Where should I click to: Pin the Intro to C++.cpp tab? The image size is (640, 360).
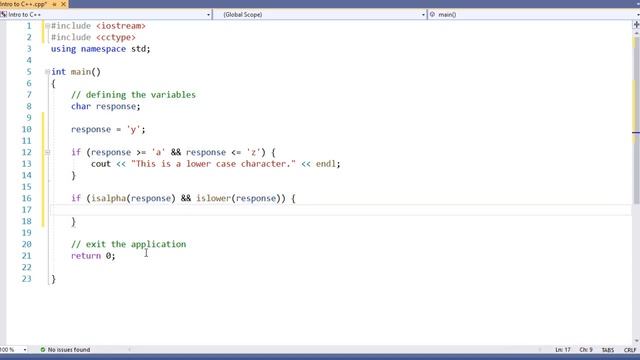pyautogui.click(x=55, y=4)
